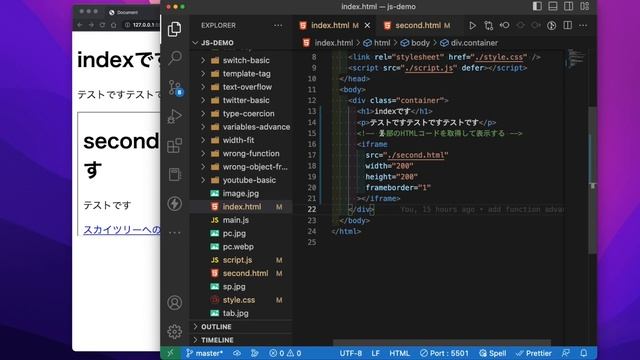The width and height of the screenshot is (640, 360).
Task: Change end of line sequence LF
Action: pyautogui.click(x=376, y=353)
